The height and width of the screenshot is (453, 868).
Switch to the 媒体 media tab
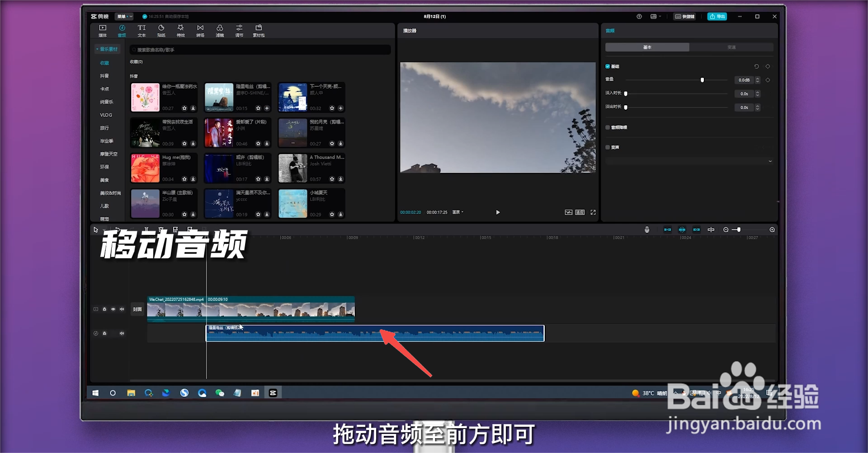coord(102,30)
